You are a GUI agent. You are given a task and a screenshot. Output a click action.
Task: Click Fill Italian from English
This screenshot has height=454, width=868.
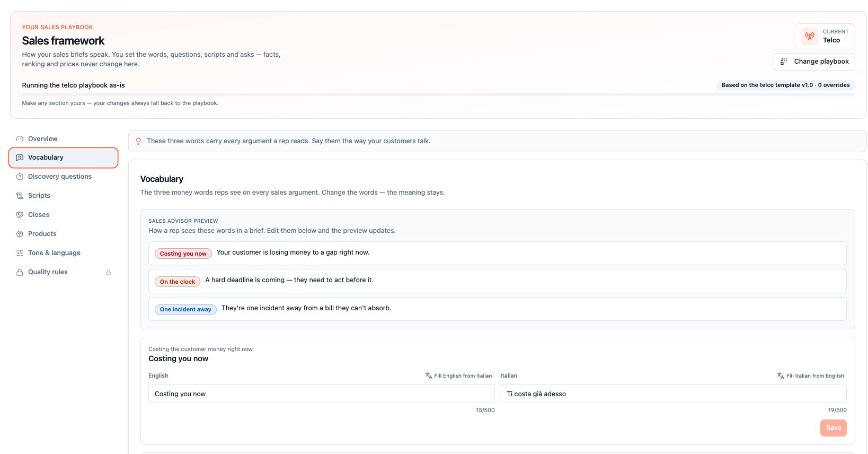(x=810, y=376)
